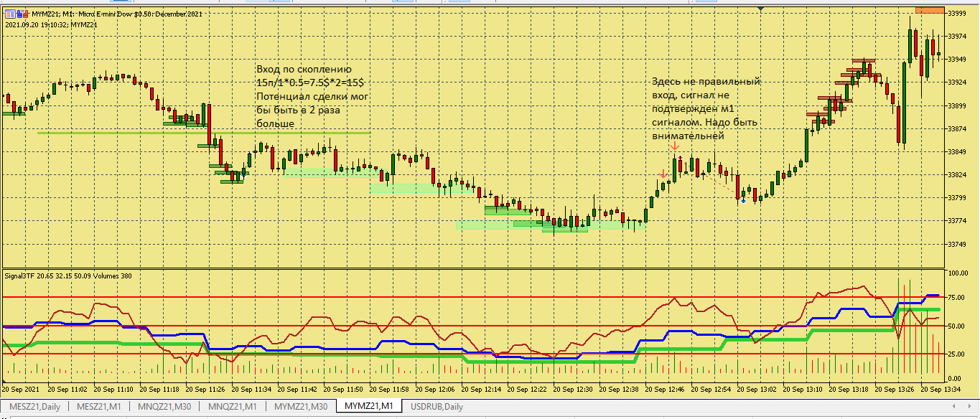Click the '20 Sep 11:26' time label
The image size is (980, 419).
(205, 390)
